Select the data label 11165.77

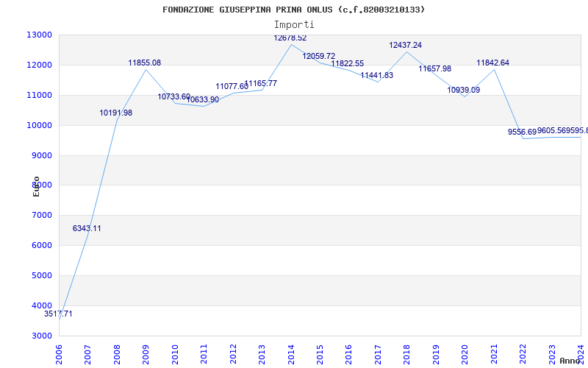tap(261, 83)
